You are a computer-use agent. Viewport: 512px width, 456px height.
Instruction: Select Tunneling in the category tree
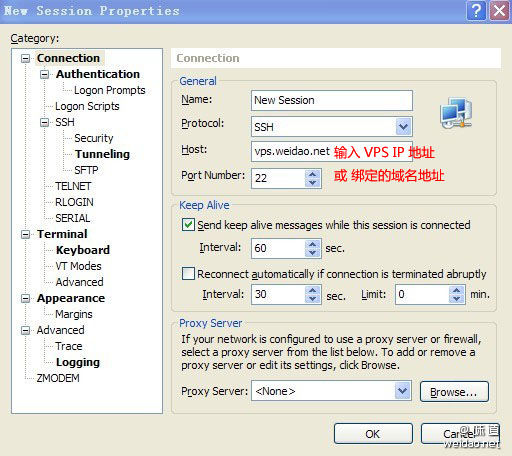pyautogui.click(x=102, y=154)
